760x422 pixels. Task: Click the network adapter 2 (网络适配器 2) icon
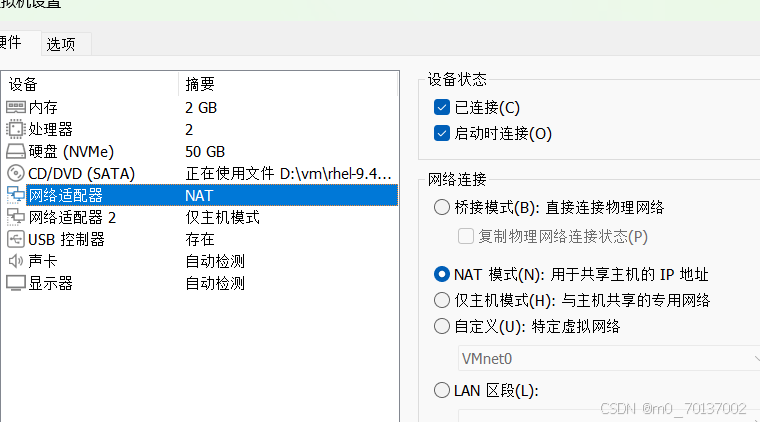pyautogui.click(x=16, y=218)
